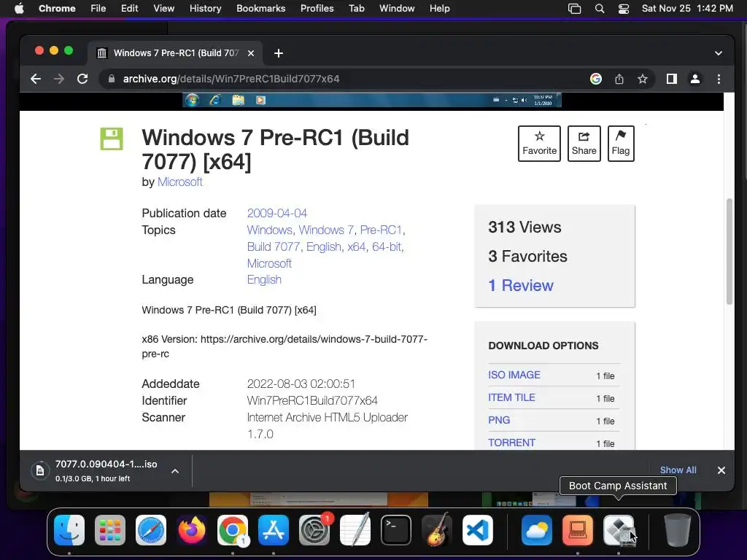Screen dimensions: 747x560
Task: Reload the archive.org page
Action: (x=82, y=79)
